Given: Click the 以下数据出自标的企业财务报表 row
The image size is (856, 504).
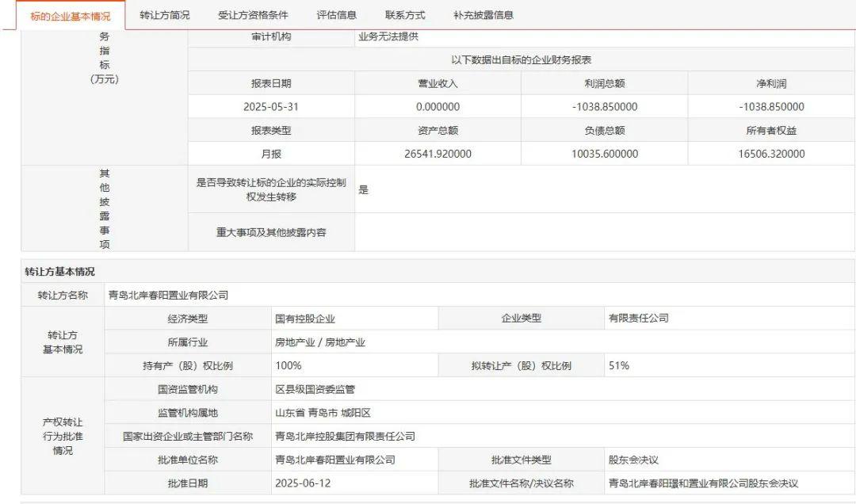Looking at the screenshot, I should pos(522,59).
